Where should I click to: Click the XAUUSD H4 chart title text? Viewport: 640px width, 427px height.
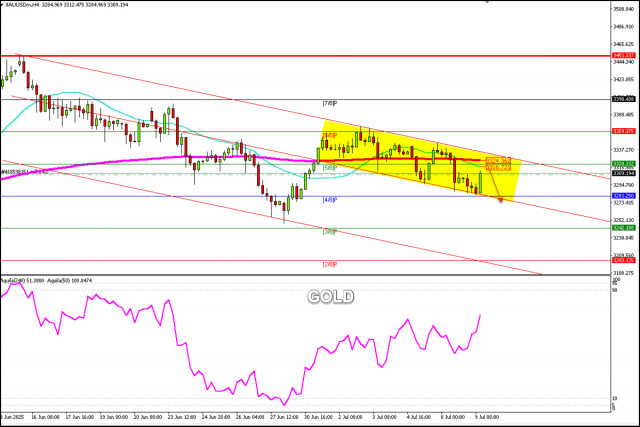(67, 5)
